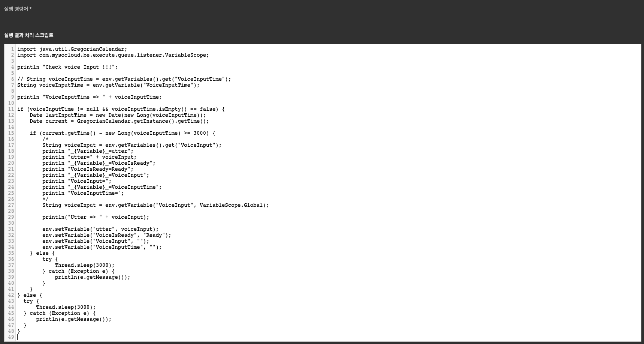The width and height of the screenshot is (644, 344).
Task: Click Date current = GregorianCalendar line
Action: [x=119, y=121]
